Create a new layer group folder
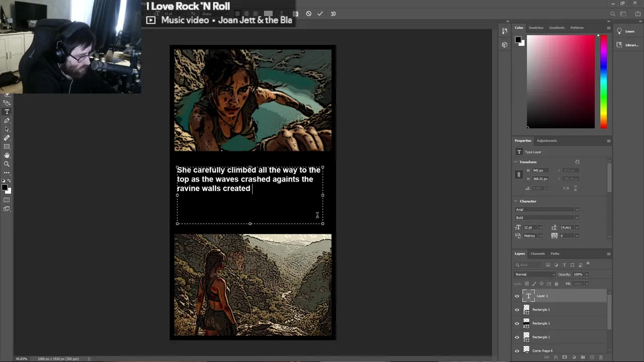The image size is (644, 362). pos(583,357)
